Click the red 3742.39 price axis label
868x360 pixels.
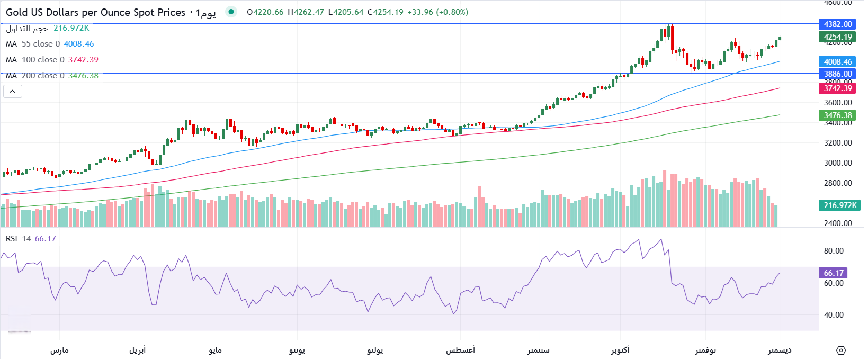[837, 88]
